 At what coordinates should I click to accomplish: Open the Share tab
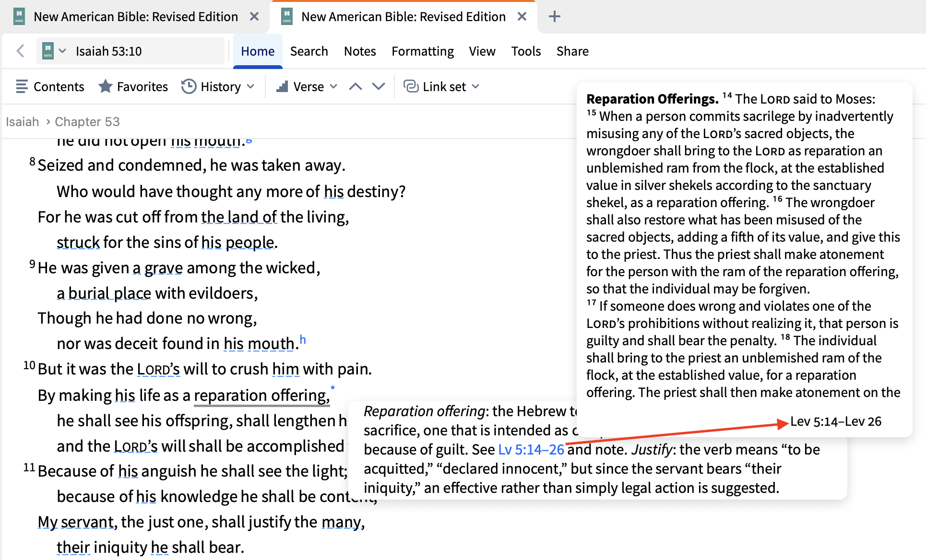572,51
